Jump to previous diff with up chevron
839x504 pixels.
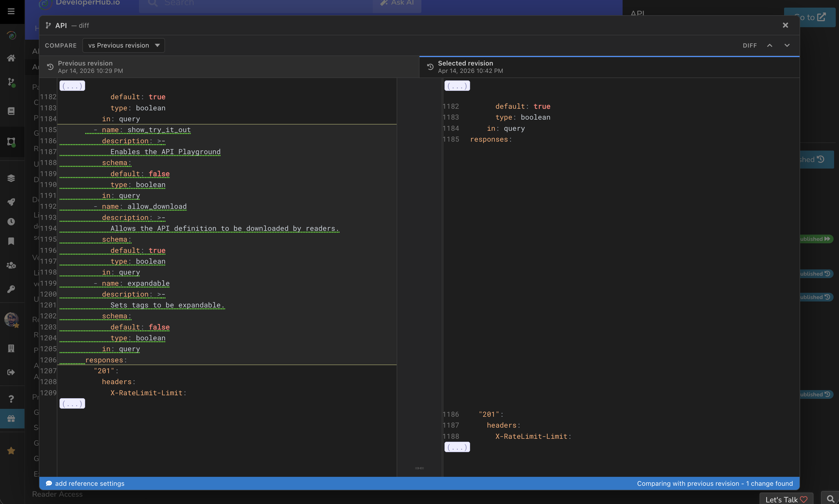pyautogui.click(x=770, y=45)
